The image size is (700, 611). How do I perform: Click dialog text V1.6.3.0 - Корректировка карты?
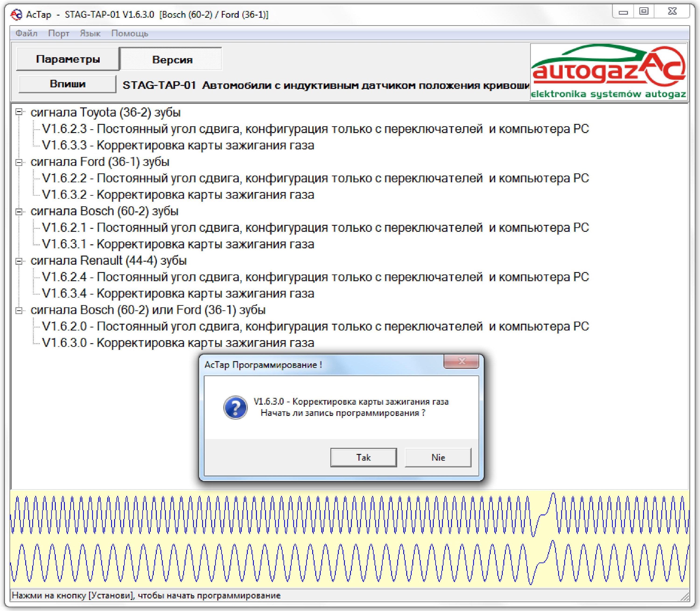pos(351,402)
